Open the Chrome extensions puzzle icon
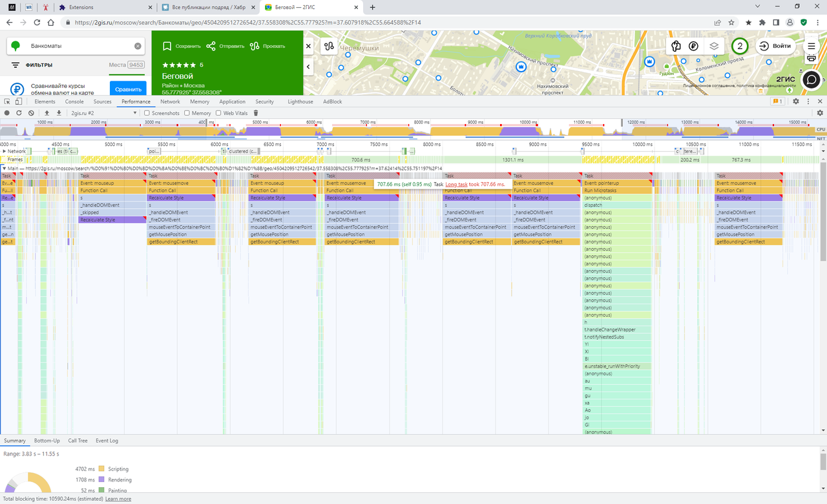Screen dimensions: 827x504 762,22
